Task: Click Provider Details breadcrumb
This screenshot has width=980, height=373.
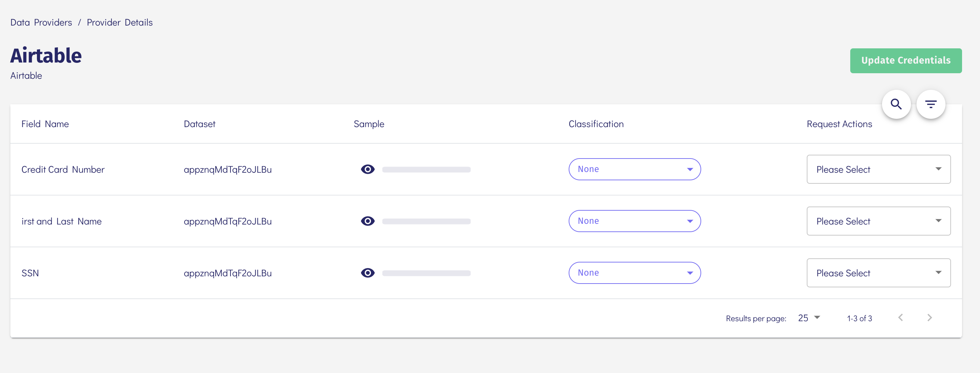Action: 119,22
